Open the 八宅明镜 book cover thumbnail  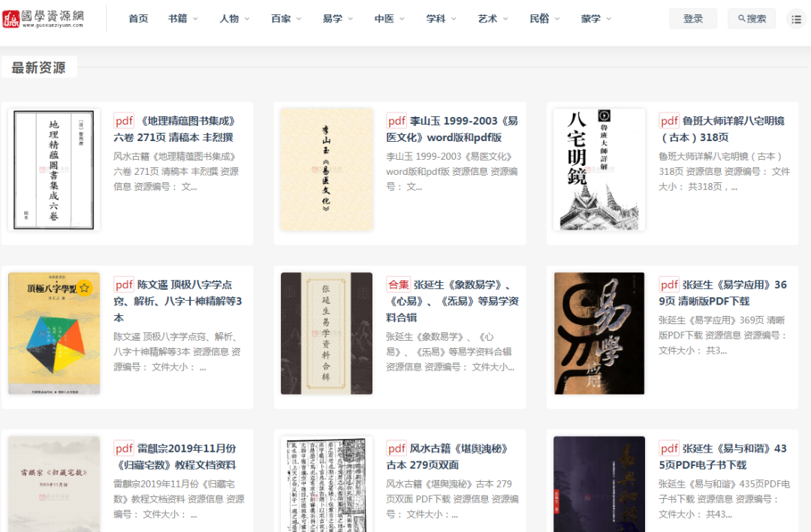[x=599, y=170]
